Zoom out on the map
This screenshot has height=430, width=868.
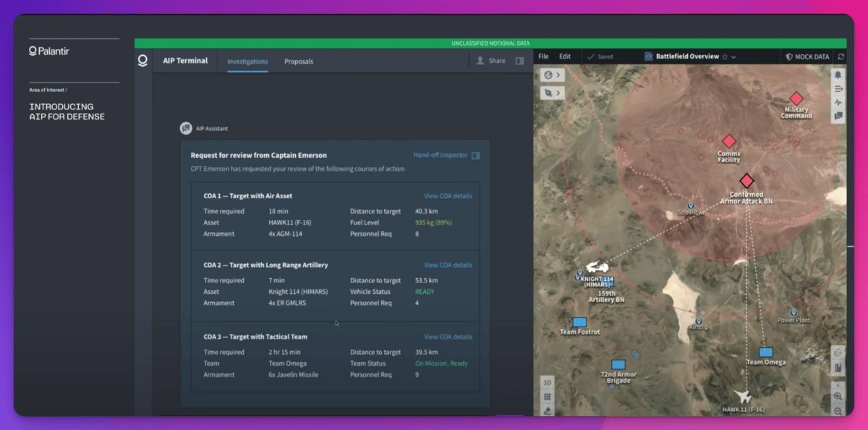point(838,410)
